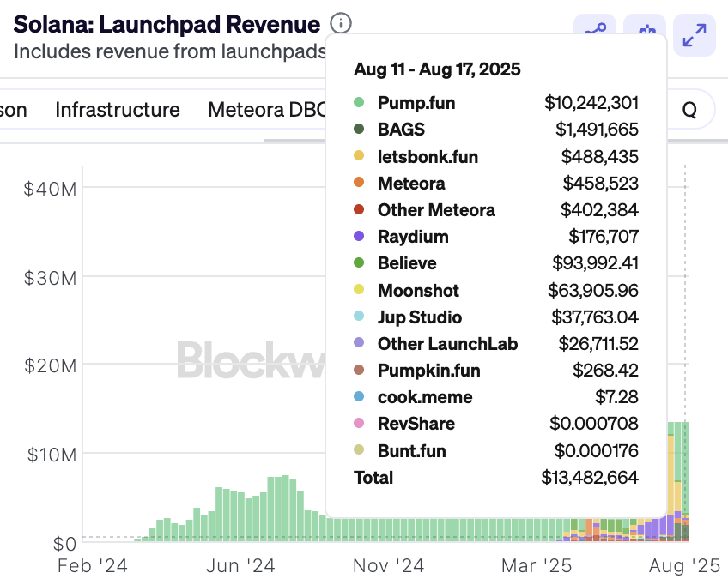Click the '$488,435' value
The width and height of the screenshot is (728, 585).
pos(600,157)
